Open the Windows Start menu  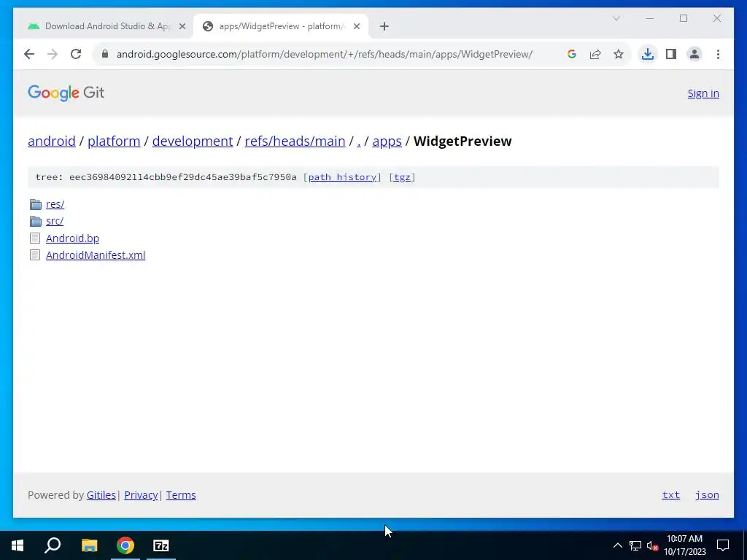pos(18,545)
